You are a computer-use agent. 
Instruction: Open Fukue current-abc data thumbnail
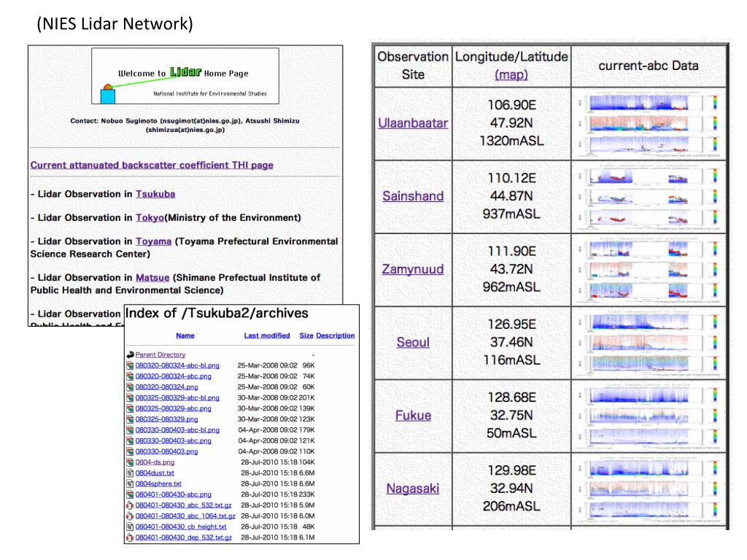tap(649, 416)
